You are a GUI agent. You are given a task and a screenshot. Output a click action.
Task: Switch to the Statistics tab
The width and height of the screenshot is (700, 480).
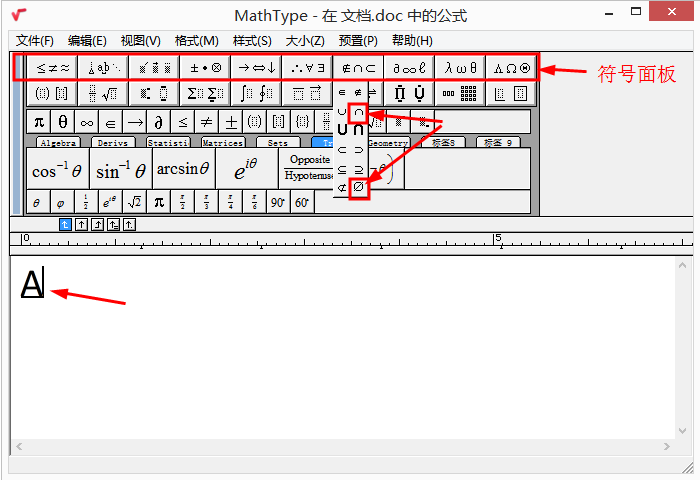point(168,142)
